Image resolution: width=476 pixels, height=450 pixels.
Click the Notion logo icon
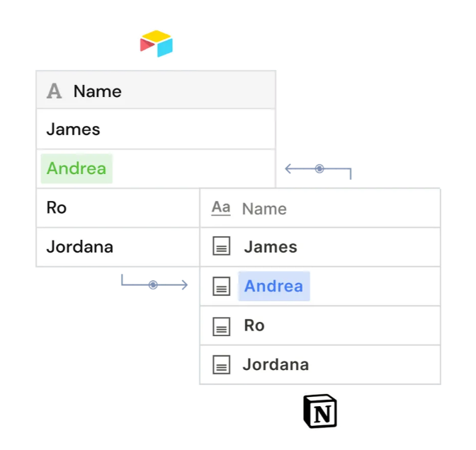click(320, 411)
